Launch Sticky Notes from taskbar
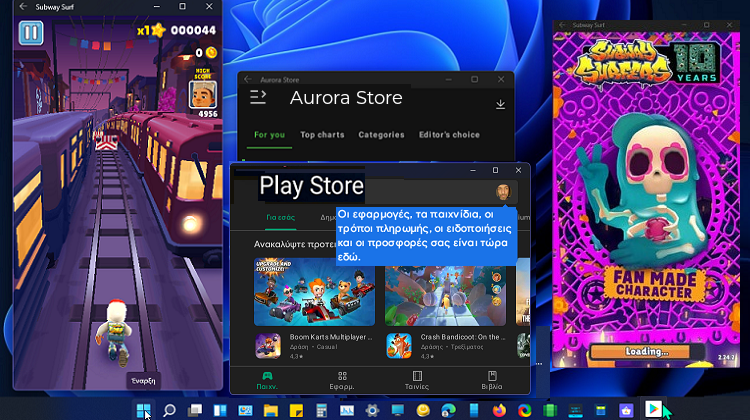The image size is (750, 420). coord(296,410)
